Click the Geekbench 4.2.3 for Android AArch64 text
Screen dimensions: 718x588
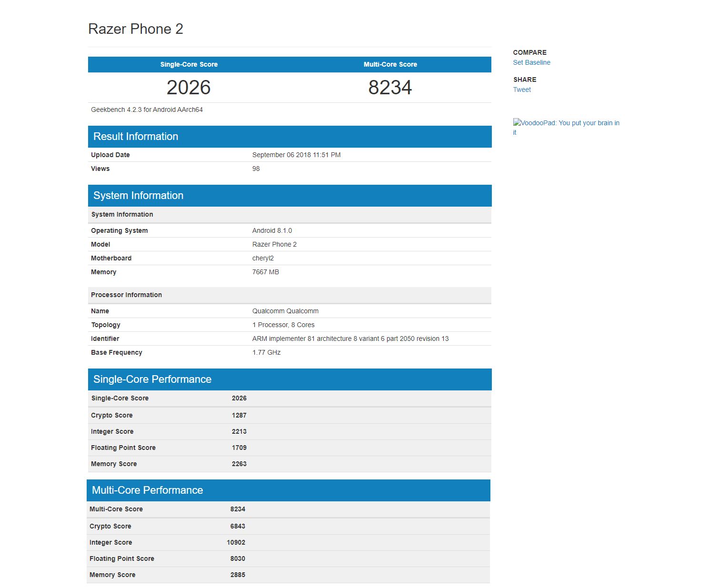[147, 110]
